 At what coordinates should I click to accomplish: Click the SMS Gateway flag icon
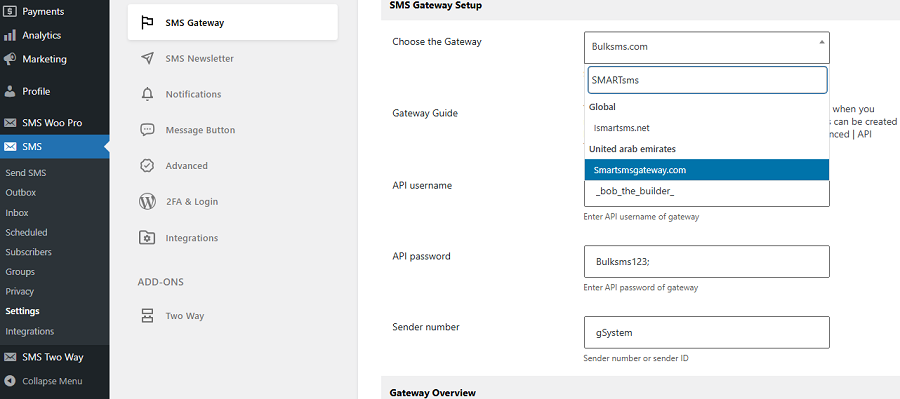(148, 23)
